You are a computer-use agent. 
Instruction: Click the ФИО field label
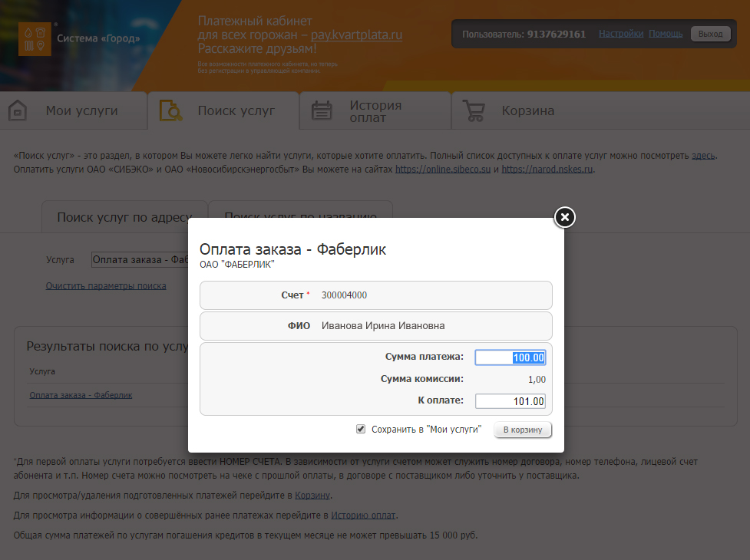[x=299, y=326]
